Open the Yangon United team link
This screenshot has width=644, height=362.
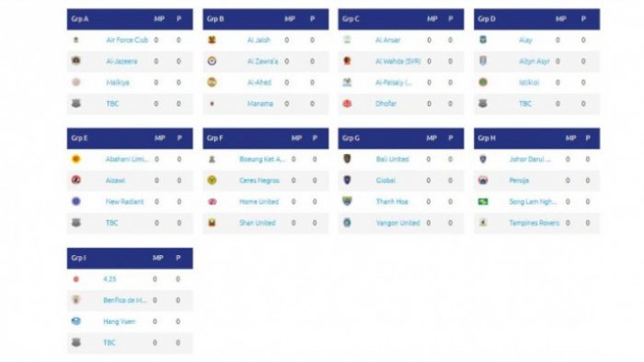point(398,223)
